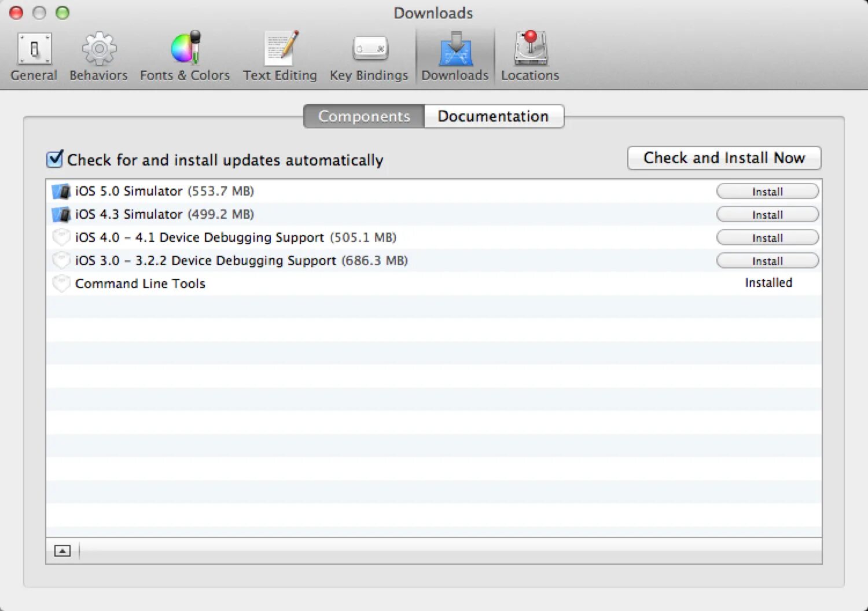Screen dimensions: 868x611
Task: Install the iOS 4.3 Simulator
Action: [x=767, y=215]
